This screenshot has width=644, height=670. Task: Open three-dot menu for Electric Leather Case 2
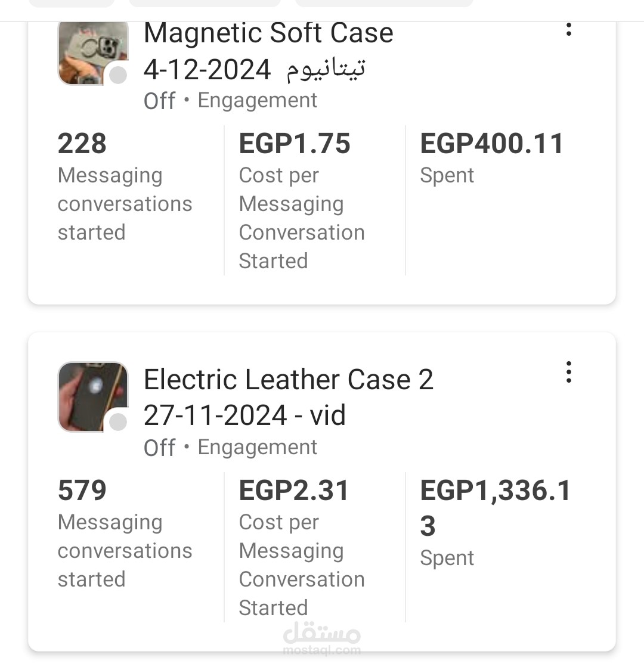(569, 372)
